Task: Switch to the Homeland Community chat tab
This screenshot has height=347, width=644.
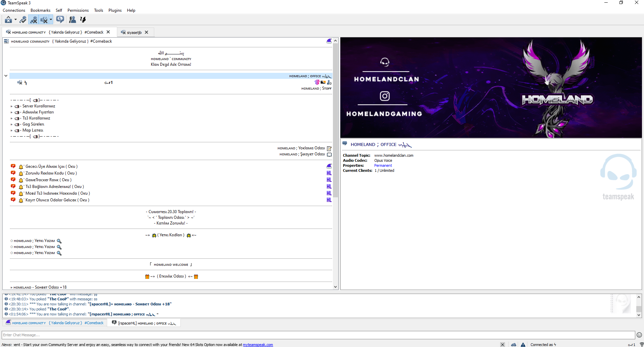Action: (55, 323)
